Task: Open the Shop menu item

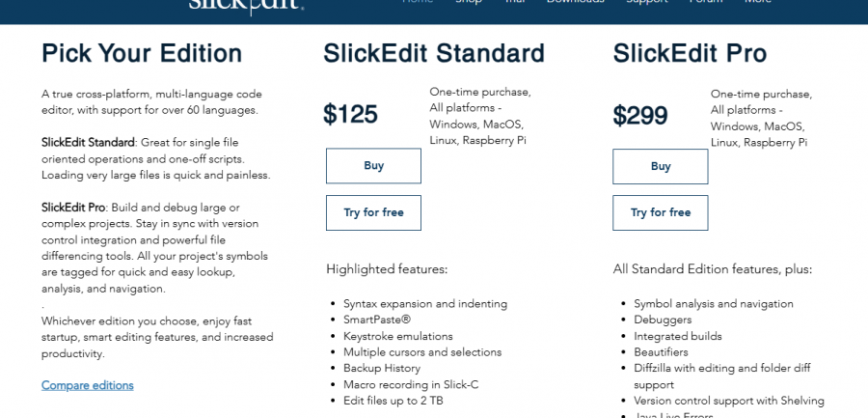Action: (469, 3)
